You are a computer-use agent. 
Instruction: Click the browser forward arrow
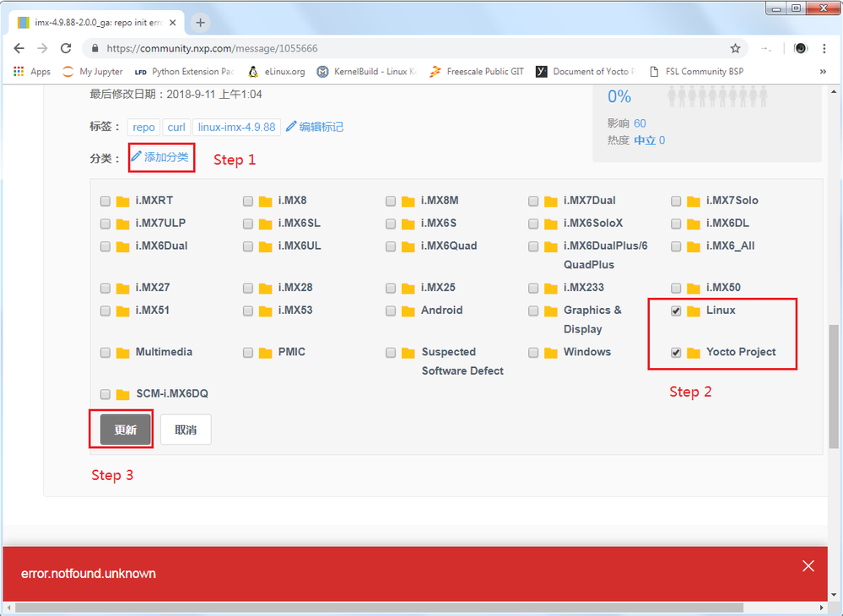[x=42, y=48]
